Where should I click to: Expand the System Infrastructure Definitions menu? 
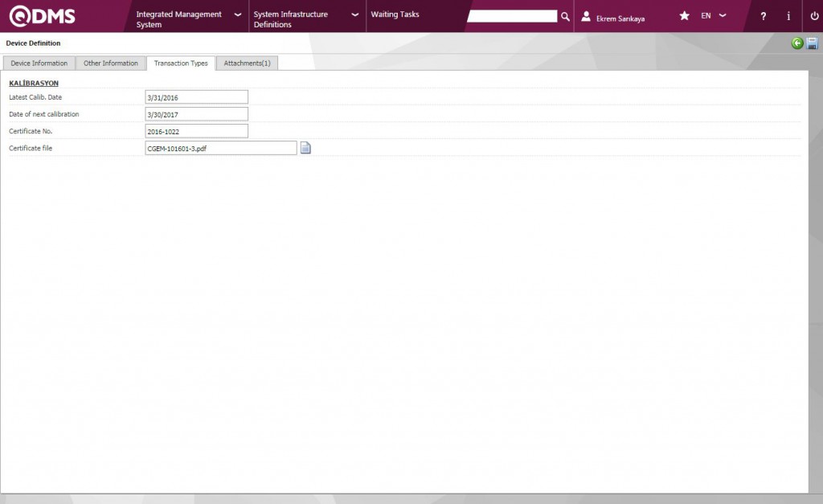coord(305,19)
